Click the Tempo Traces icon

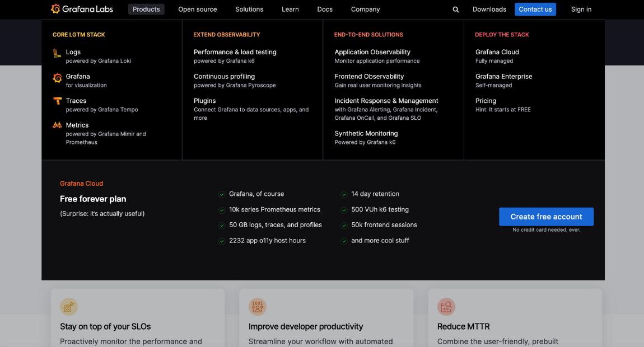[x=57, y=101]
